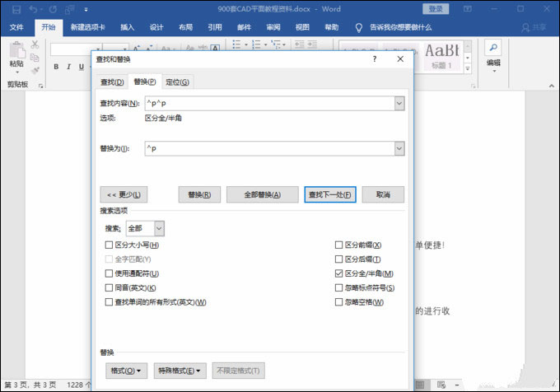The height and width of the screenshot is (392, 560).
Task: Uncheck the 区分全/半角(M) checkbox
Action: pos(338,273)
